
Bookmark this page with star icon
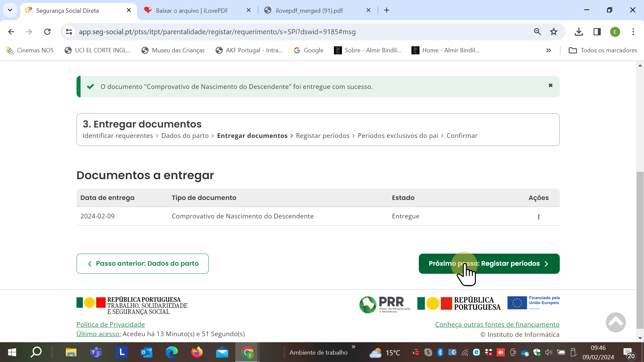click(554, 32)
